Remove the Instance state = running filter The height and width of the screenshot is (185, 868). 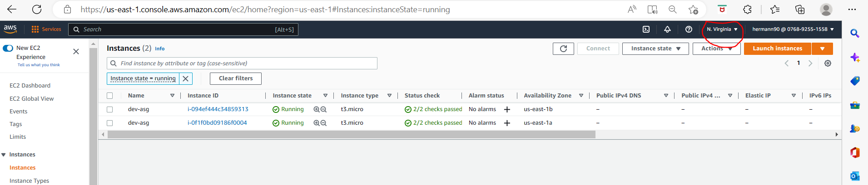(185, 78)
